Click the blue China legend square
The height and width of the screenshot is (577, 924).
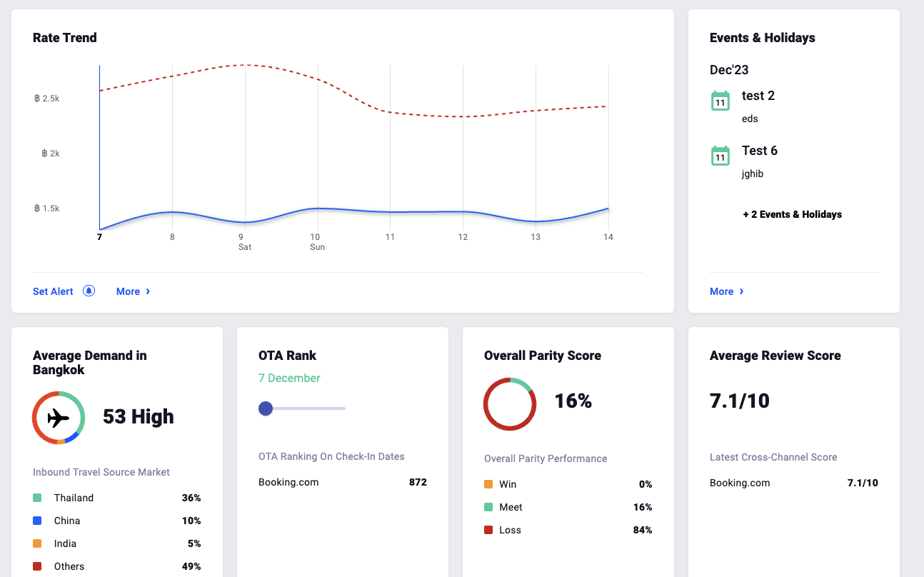click(38, 521)
